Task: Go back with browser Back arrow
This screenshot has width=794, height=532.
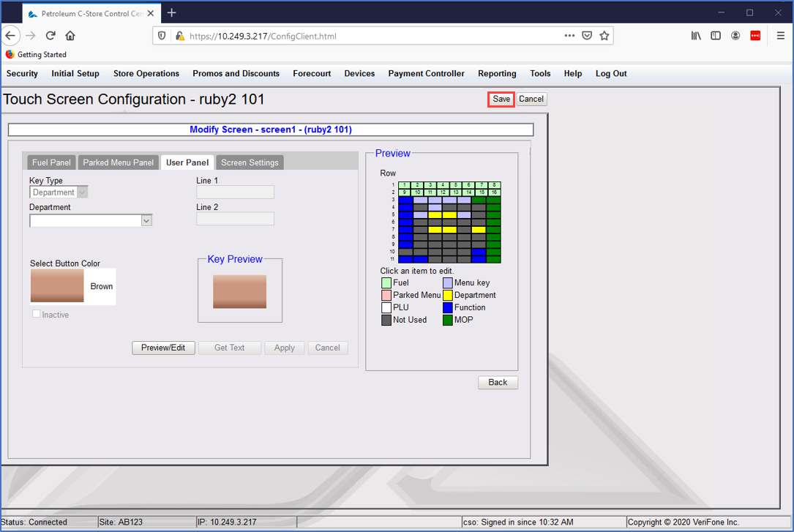Action: (11, 36)
